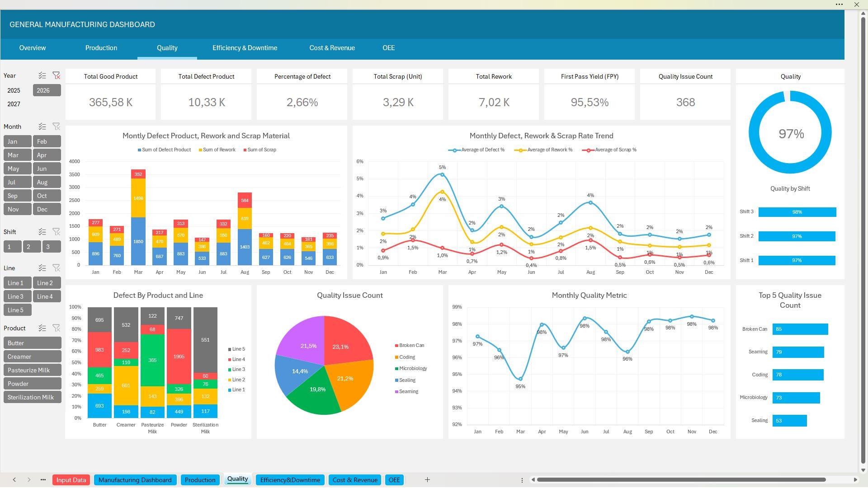Filter by Line 2
This screenshot has height=488, width=868.
pos(47,283)
